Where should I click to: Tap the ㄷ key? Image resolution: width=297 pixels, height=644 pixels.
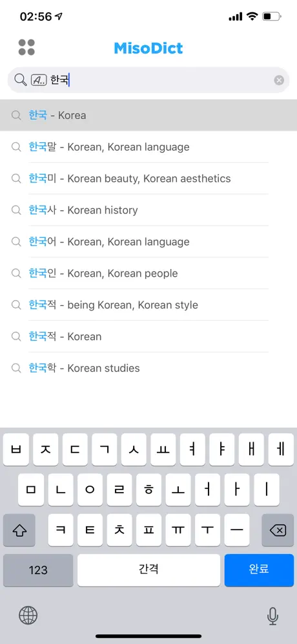point(75,449)
